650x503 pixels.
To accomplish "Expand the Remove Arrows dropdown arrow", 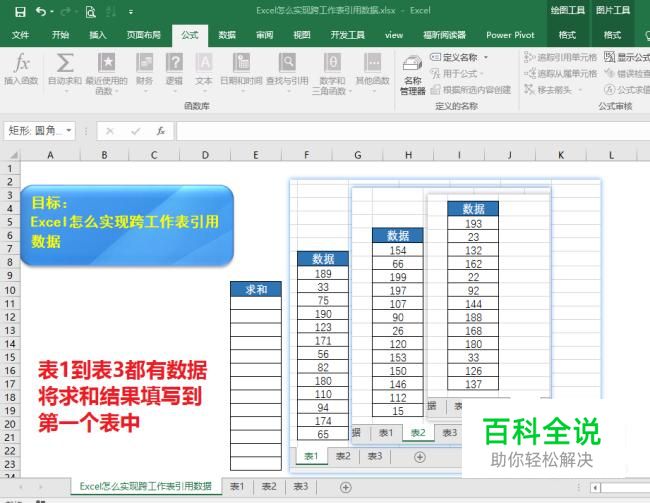I will [x=580, y=90].
